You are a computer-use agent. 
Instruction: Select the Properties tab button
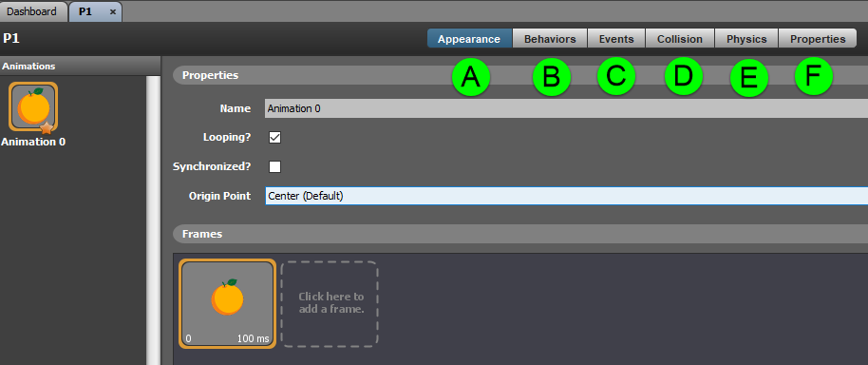(818, 39)
